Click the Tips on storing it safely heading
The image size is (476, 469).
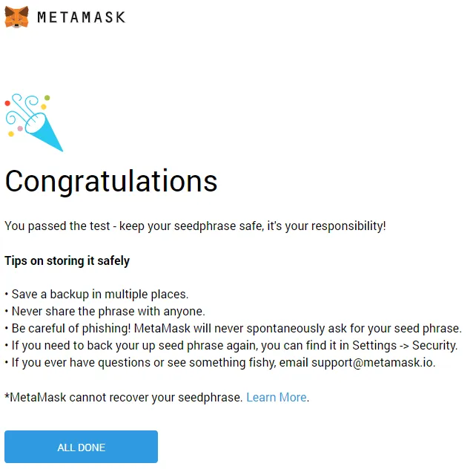(67, 261)
